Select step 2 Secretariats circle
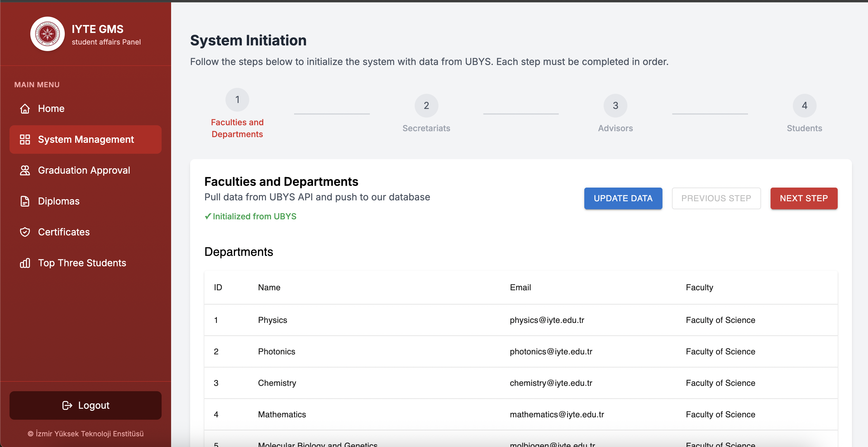Screen dimensions: 868x447 426,106
